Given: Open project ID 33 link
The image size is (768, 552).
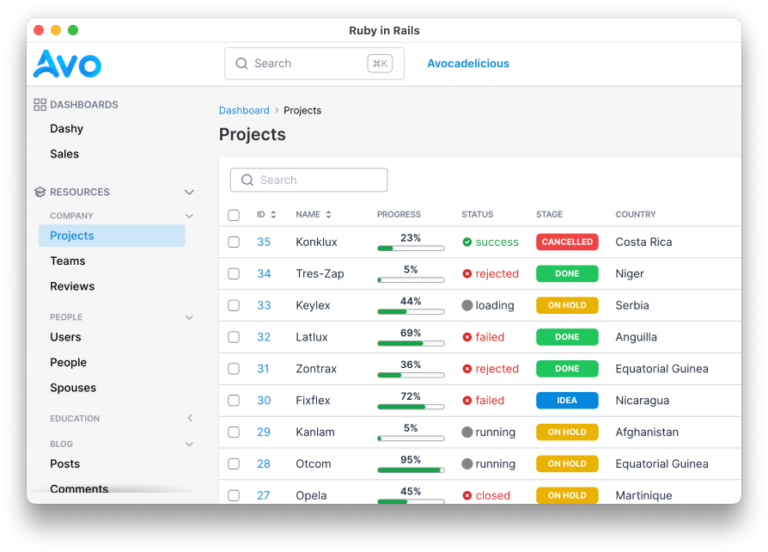Looking at the screenshot, I should 264,306.
